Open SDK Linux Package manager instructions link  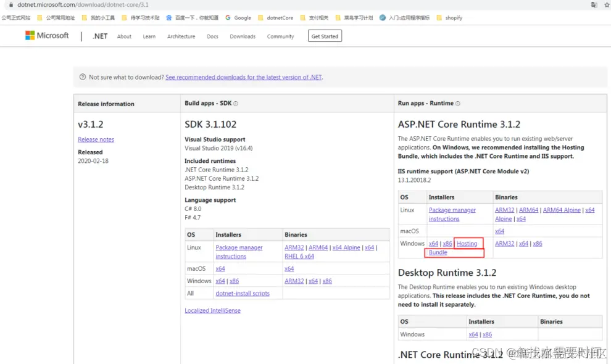point(239,252)
